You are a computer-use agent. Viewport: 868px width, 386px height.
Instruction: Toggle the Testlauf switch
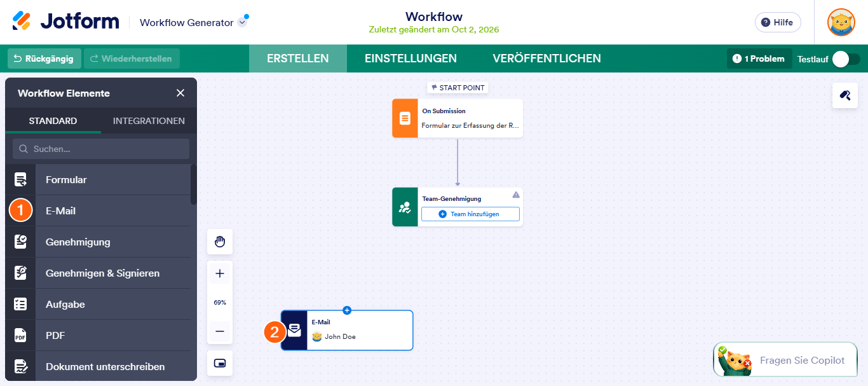[x=846, y=59]
